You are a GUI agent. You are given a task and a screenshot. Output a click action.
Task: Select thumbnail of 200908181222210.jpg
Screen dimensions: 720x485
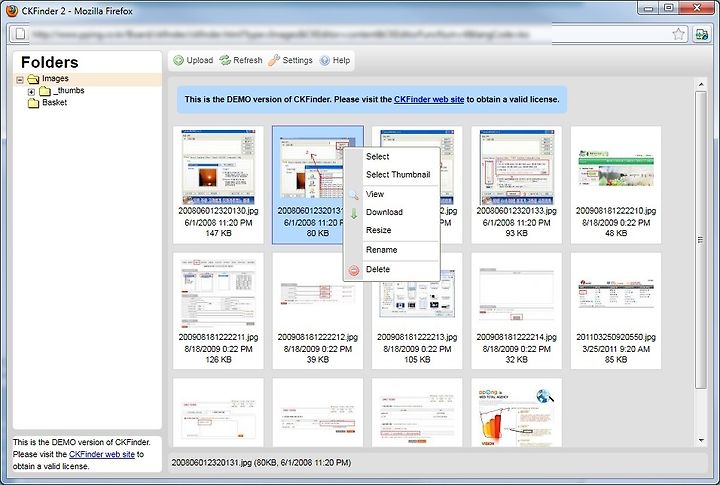point(616,168)
